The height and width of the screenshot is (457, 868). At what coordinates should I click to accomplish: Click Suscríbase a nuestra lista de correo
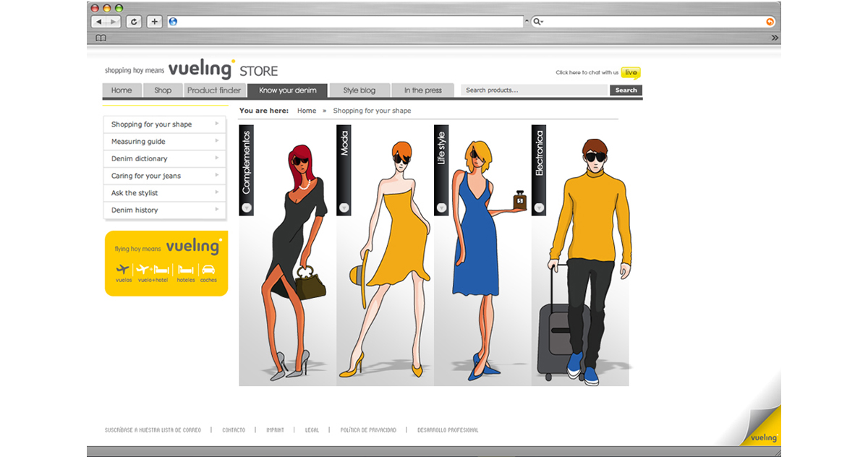click(153, 430)
